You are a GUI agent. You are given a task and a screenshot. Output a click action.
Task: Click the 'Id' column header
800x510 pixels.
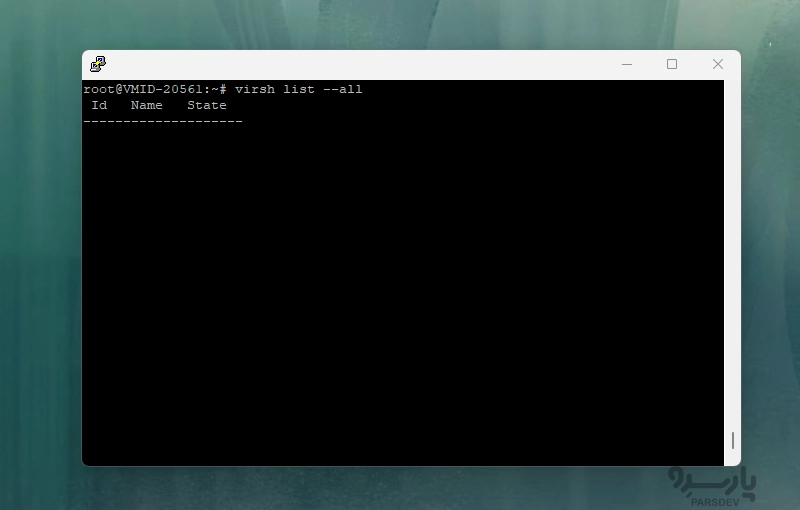coord(99,105)
